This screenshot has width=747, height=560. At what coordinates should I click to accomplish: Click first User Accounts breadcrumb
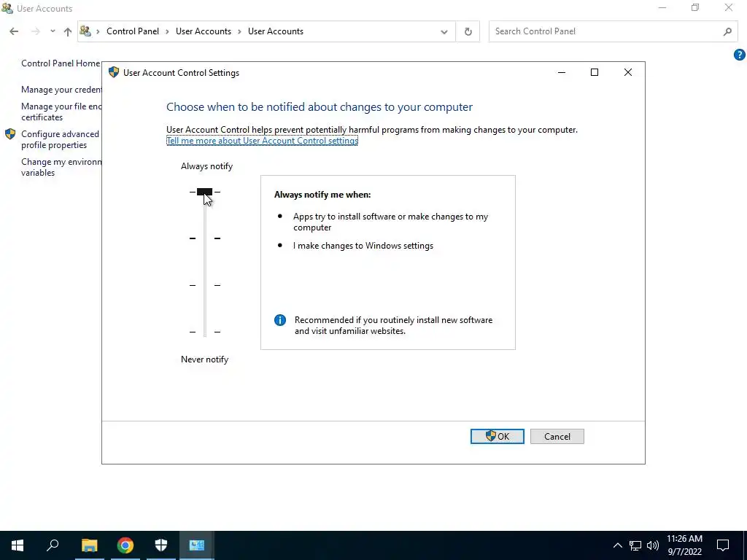[x=204, y=31]
